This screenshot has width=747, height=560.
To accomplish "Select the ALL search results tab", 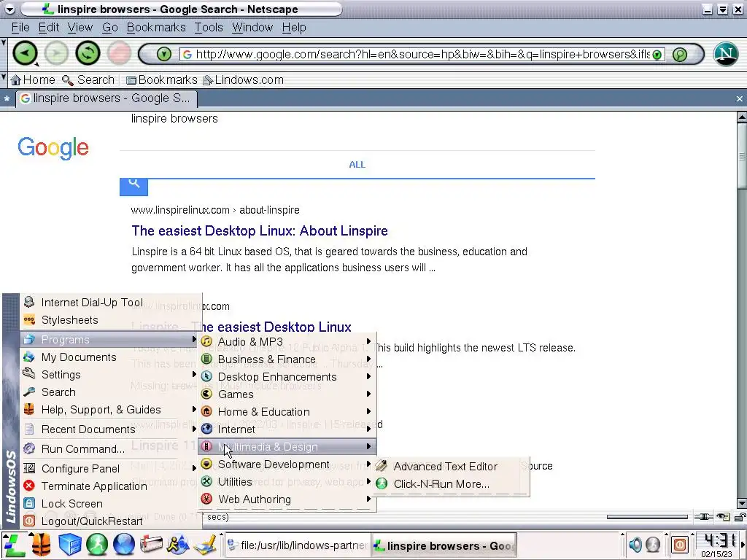I will [x=357, y=165].
